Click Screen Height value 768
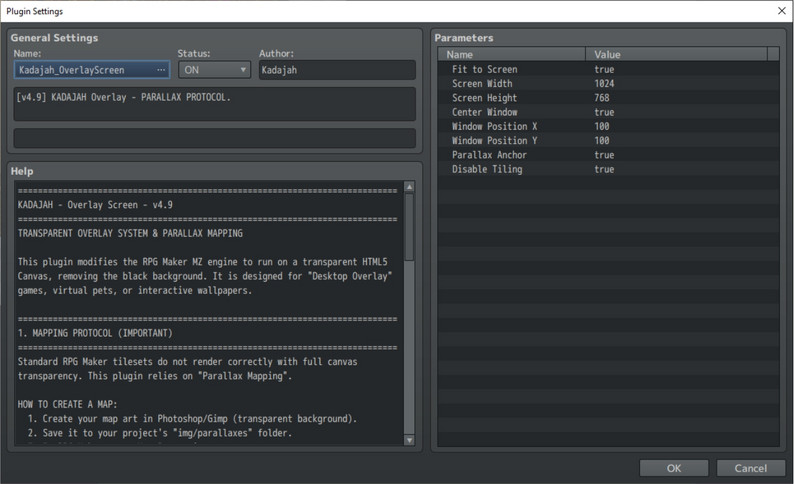Viewport: 794px width, 484px height. [x=602, y=98]
